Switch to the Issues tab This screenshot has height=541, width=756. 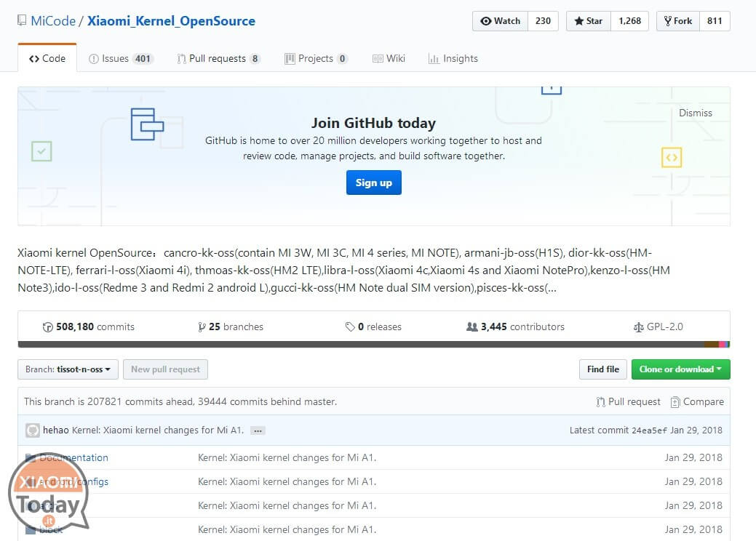coord(121,59)
